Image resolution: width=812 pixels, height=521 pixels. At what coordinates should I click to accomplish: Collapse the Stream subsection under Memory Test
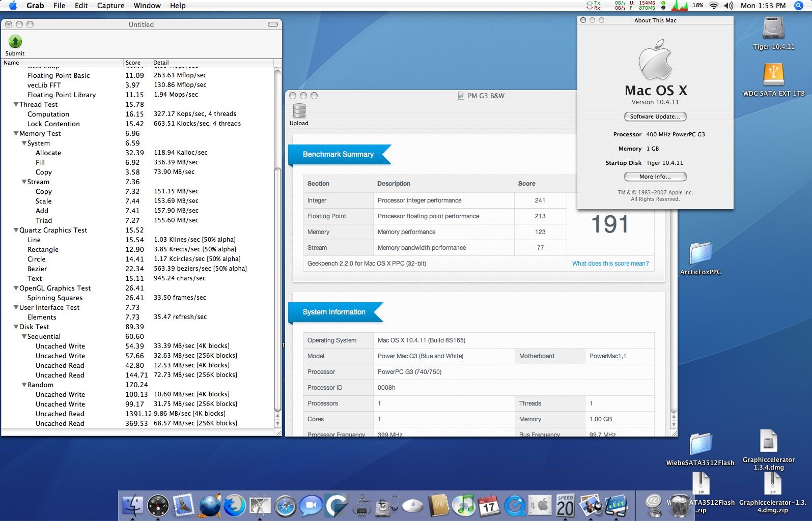pos(24,182)
